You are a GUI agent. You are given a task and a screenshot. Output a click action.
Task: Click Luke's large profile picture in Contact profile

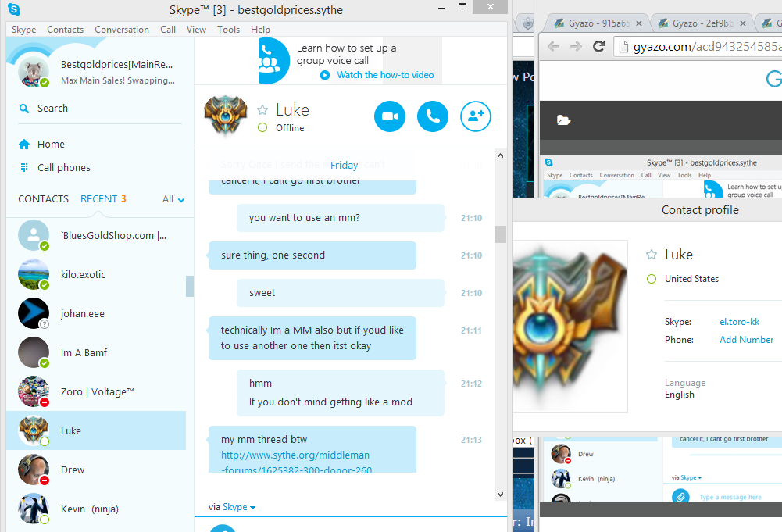570,327
